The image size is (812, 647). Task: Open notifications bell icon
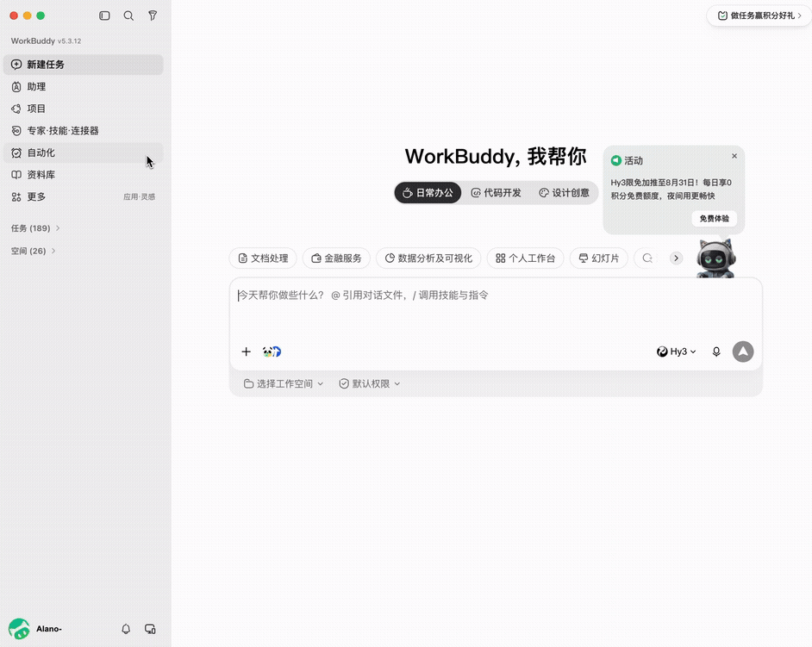[126, 629]
